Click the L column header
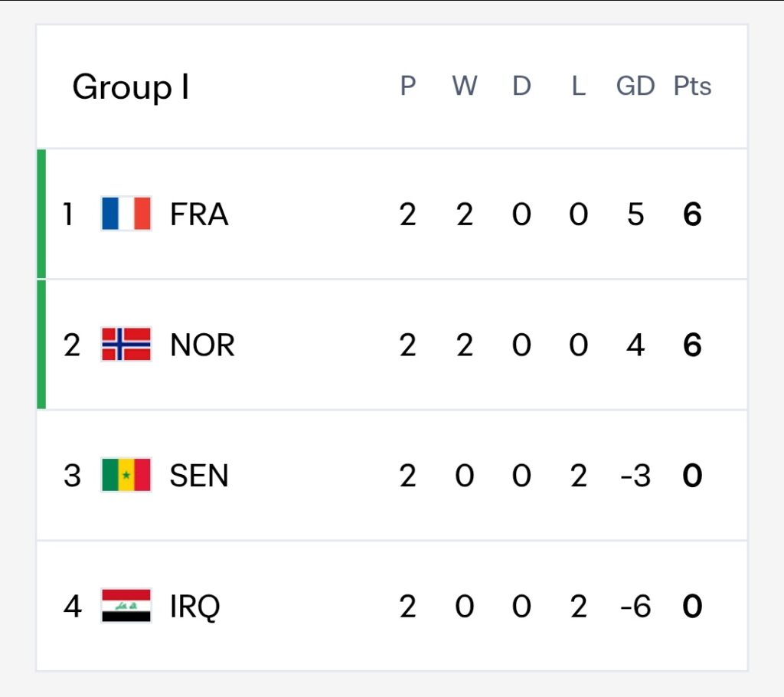The width and height of the screenshot is (784, 697). (x=578, y=86)
